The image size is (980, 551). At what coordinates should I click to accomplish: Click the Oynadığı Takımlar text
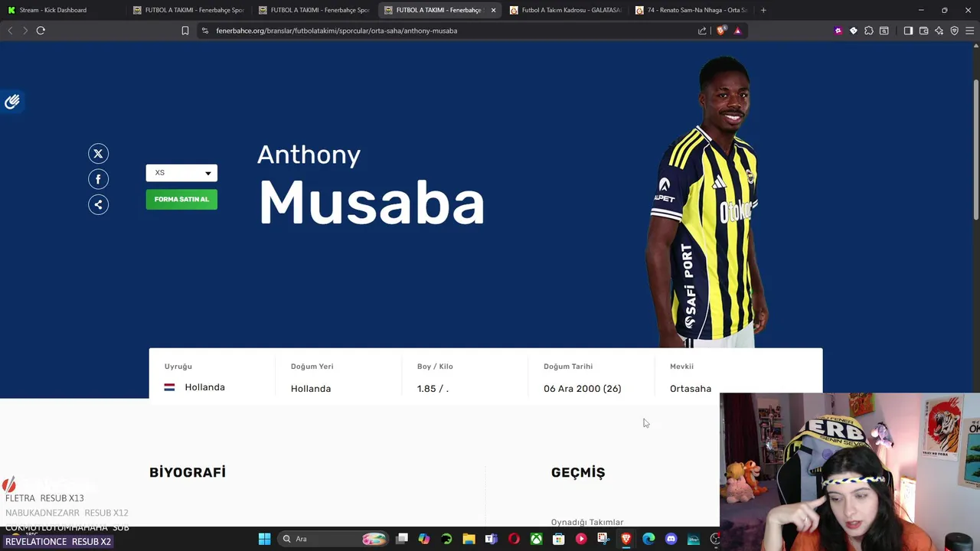pos(587,522)
